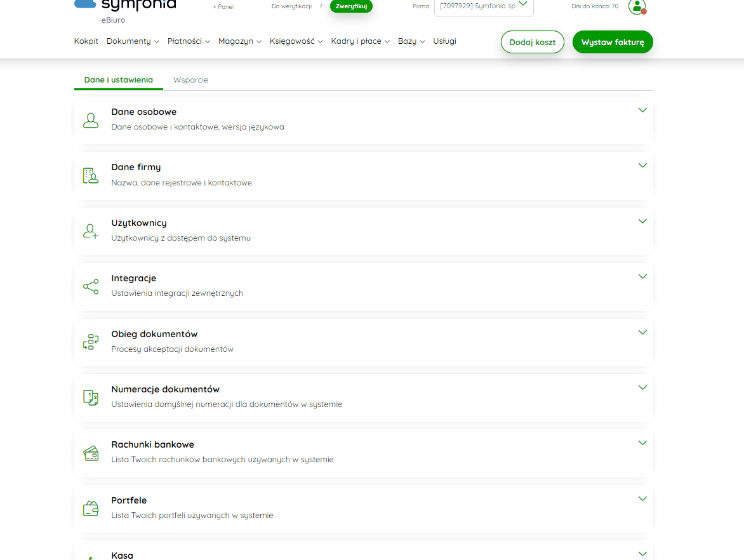
Task: Open the Płatności menu
Action: click(x=189, y=41)
